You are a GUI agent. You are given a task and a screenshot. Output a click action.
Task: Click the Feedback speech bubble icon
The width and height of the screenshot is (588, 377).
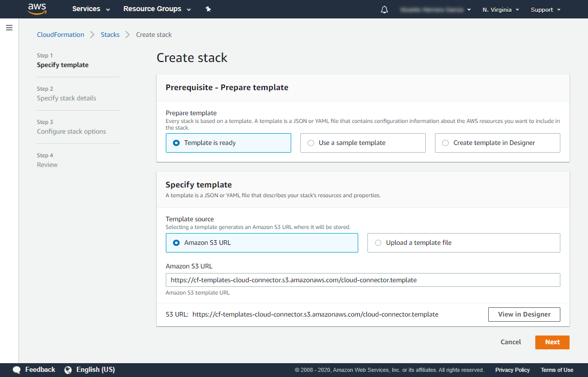16,370
